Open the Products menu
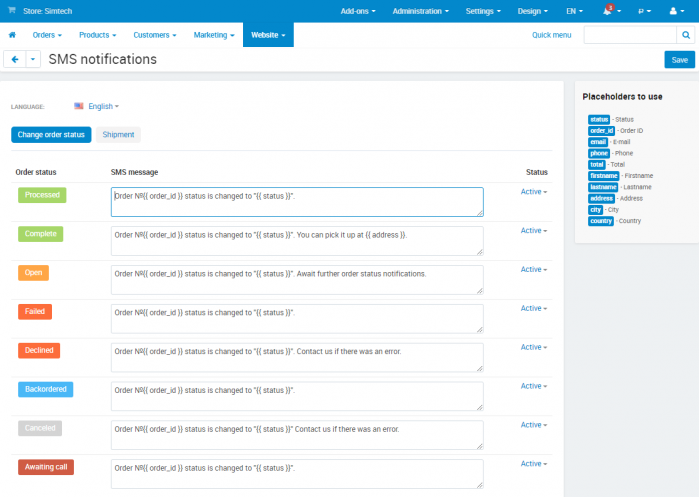Viewport: 700px width, 497px height. tap(97, 35)
